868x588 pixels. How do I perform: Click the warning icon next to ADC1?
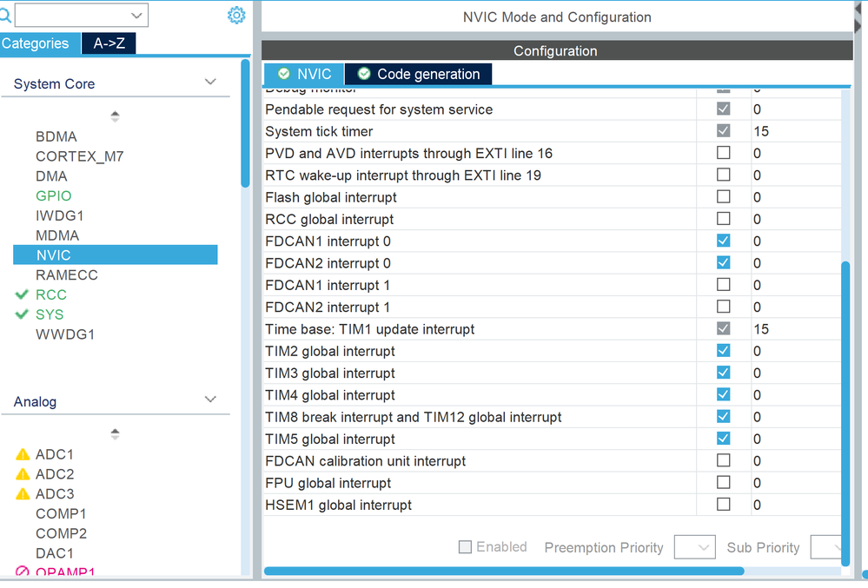(23, 454)
